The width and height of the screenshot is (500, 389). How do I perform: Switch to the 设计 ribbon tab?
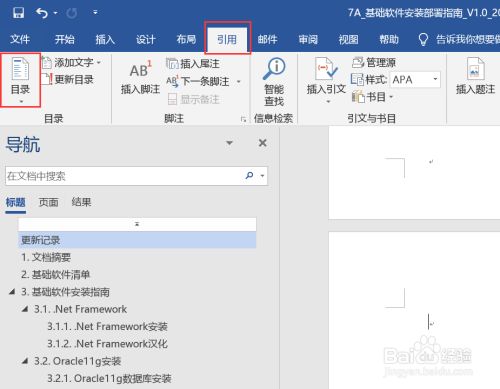click(146, 39)
